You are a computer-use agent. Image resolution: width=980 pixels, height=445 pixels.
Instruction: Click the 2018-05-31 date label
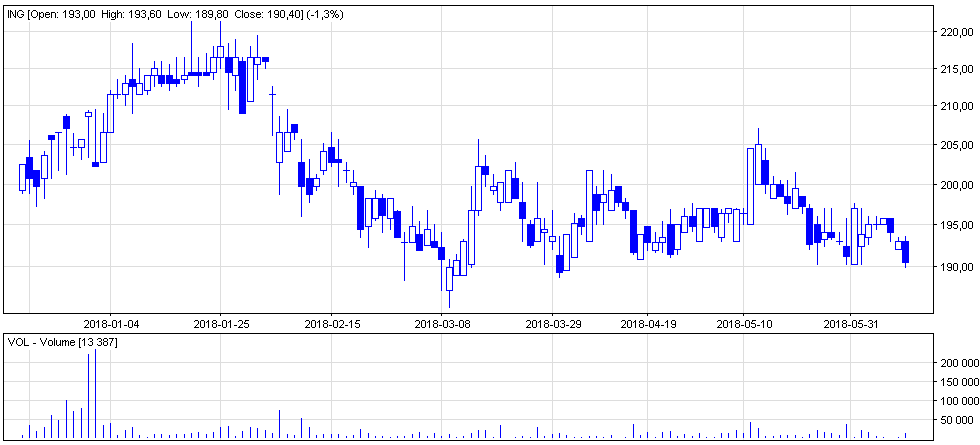click(850, 323)
